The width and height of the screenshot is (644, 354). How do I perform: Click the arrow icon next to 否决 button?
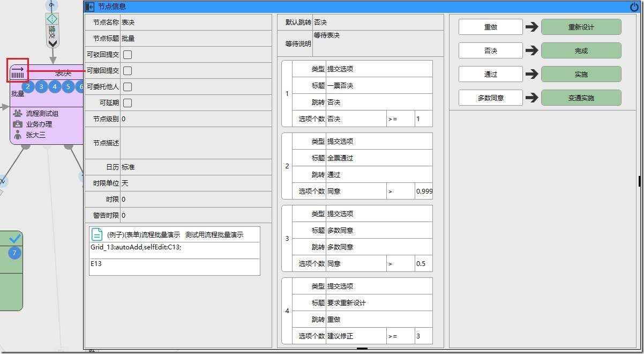coord(531,50)
